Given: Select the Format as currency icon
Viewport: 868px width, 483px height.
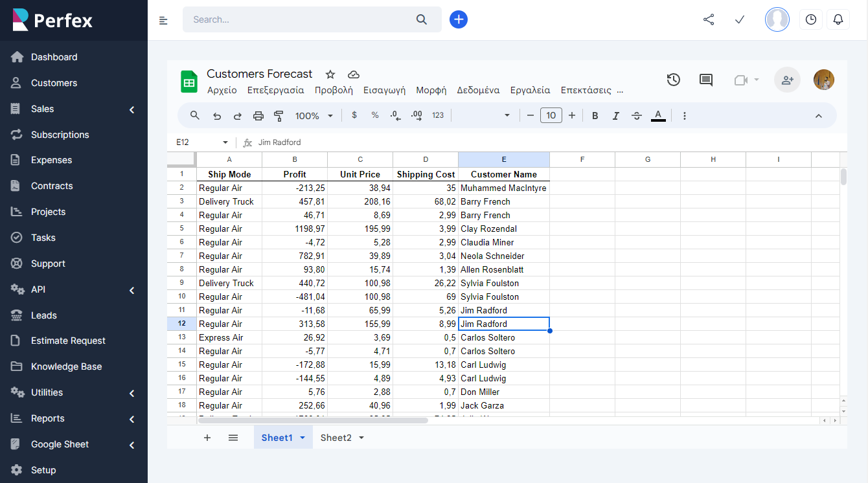Looking at the screenshot, I should click(354, 115).
